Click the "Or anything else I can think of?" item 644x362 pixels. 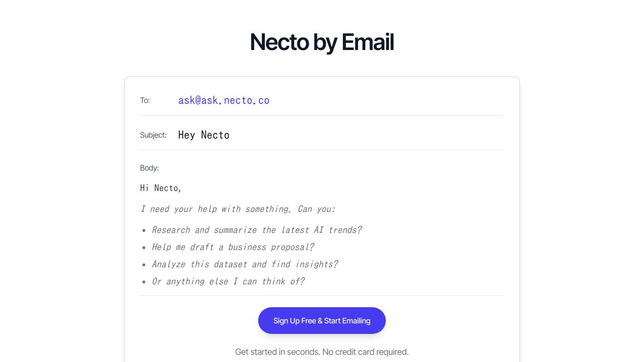(228, 281)
